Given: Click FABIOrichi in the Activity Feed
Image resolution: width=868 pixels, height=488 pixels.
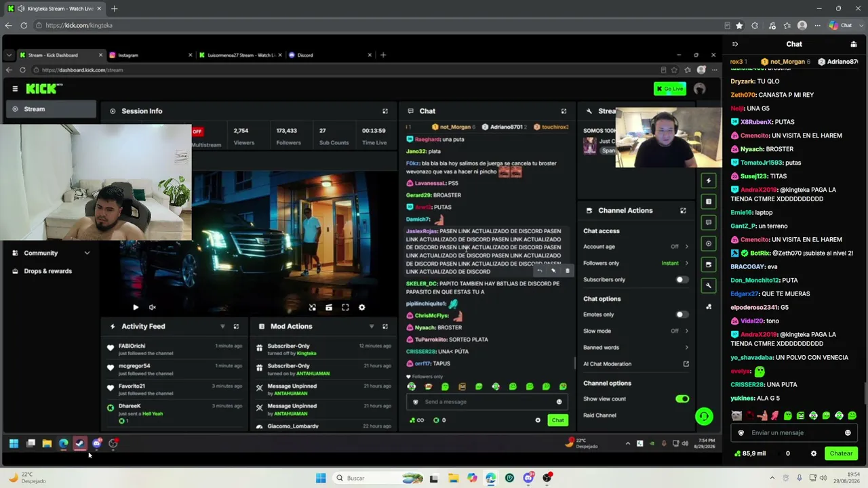Looking at the screenshot, I should [132, 346].
